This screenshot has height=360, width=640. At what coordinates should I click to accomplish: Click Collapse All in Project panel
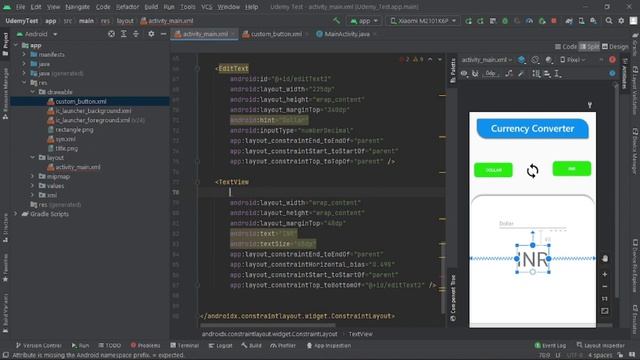[x=136, y=34]
